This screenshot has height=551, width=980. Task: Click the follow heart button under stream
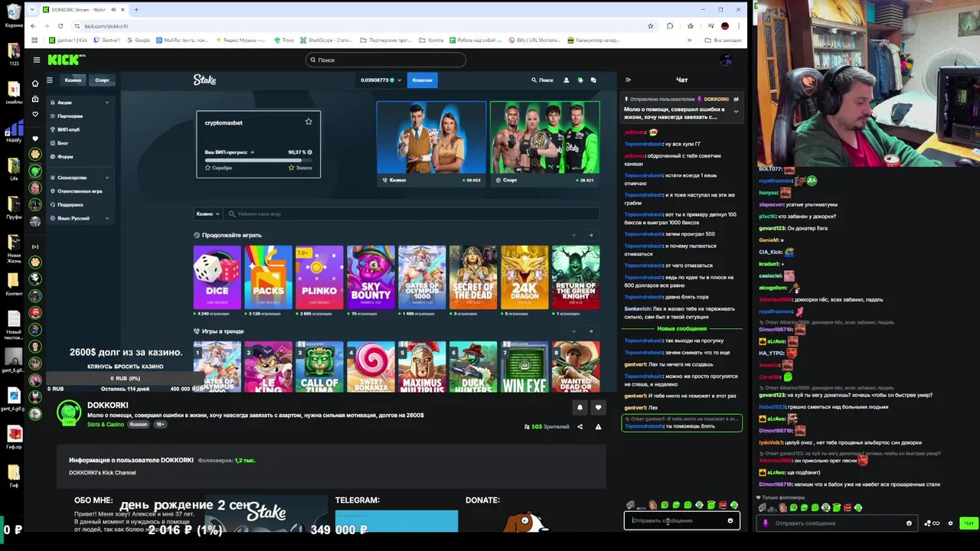[599, 408]
